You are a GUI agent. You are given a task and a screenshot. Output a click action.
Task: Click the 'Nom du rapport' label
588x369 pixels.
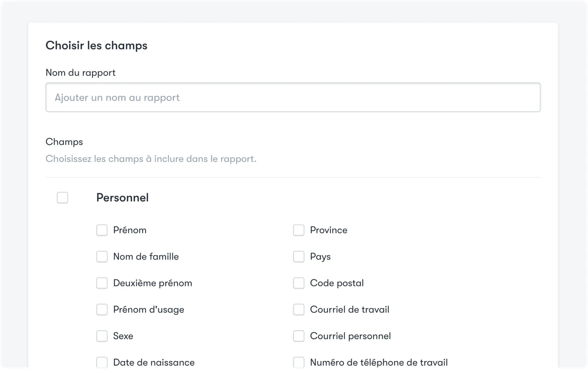(x=80, y=73)
